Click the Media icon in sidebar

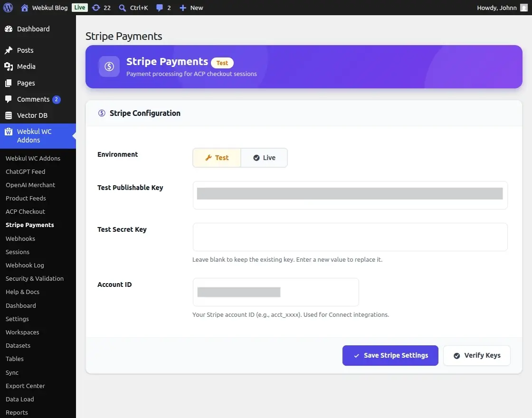pyautogui.click(x=9, y=66)
